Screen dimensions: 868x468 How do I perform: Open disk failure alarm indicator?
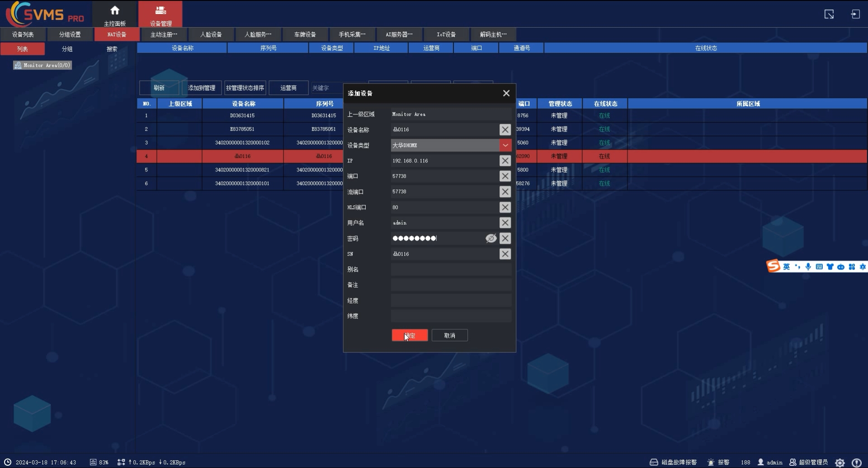673,462
